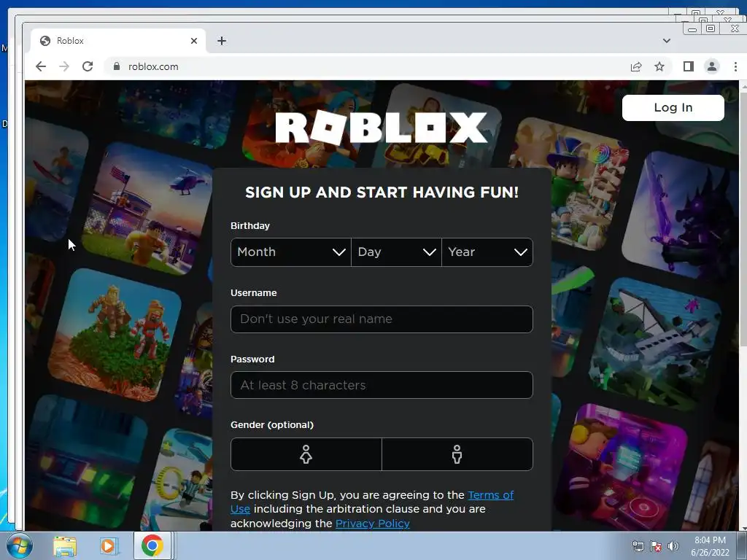Go back with the browser back arrow
Screen dimensions: 747x560
(41, 66)
